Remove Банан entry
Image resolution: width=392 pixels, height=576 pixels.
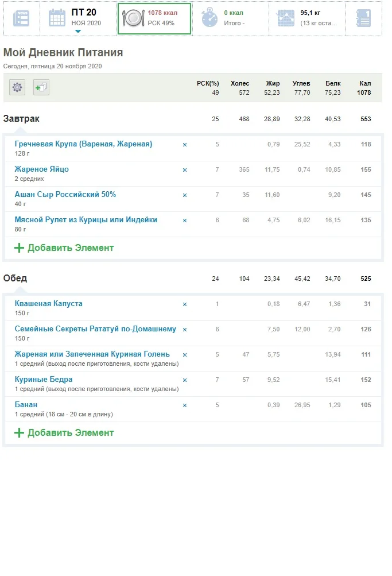(185, 405)
